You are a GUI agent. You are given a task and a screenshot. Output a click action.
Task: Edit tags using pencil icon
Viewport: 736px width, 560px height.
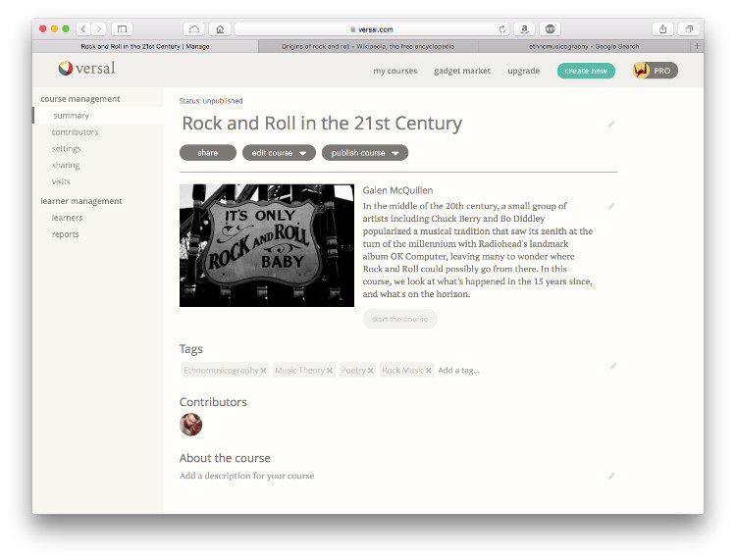click(x=613, y=366)
